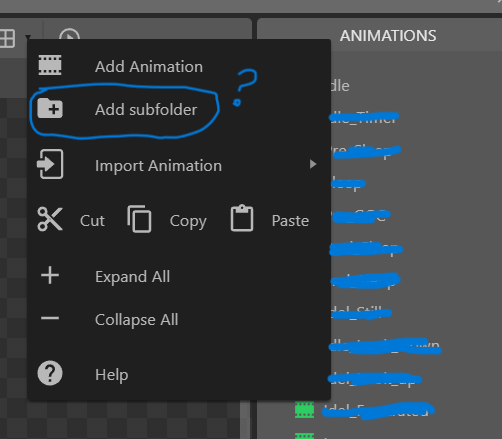Click the clipboard Paste icon
The height and width of the screenshot is (439, 502).
click(242, 218)
